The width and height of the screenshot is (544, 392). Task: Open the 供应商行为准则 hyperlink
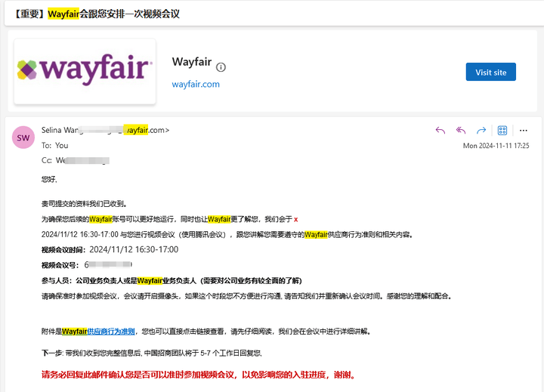point(111,332)
